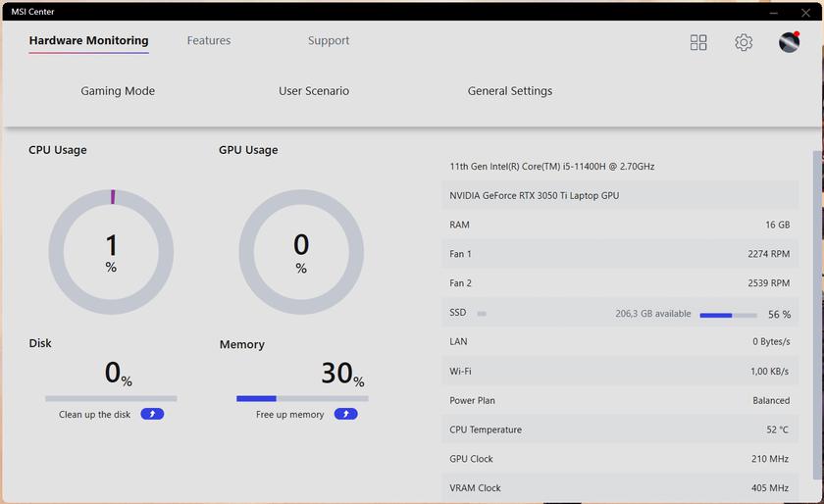Click the GPU Usage donut gauge

301,252
